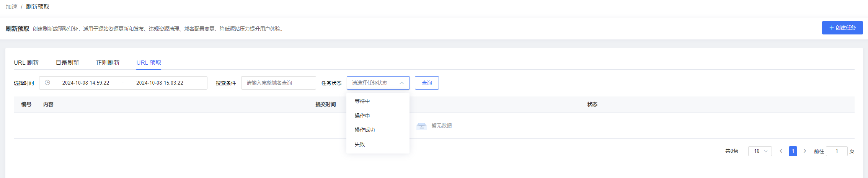Click the 状态 column header
Image resolution: width=868 pixels, height=178 pixels.
click(x=592, y=105)
